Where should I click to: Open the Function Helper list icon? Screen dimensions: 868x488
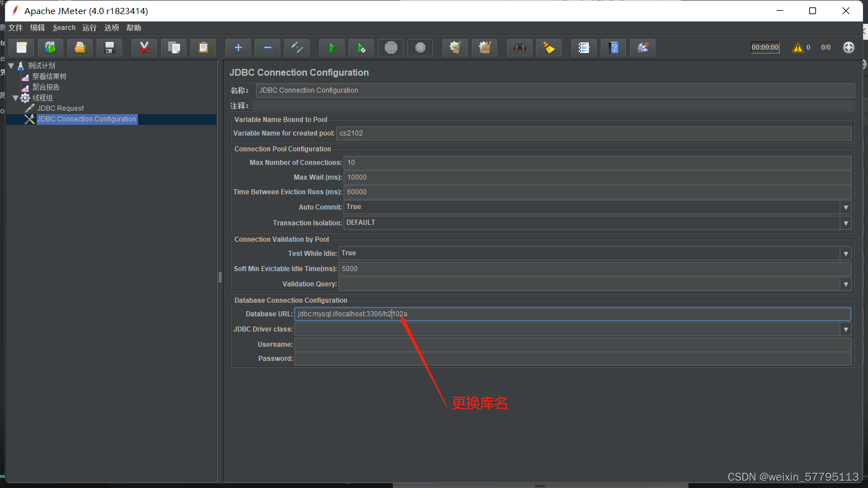[584, 47]
